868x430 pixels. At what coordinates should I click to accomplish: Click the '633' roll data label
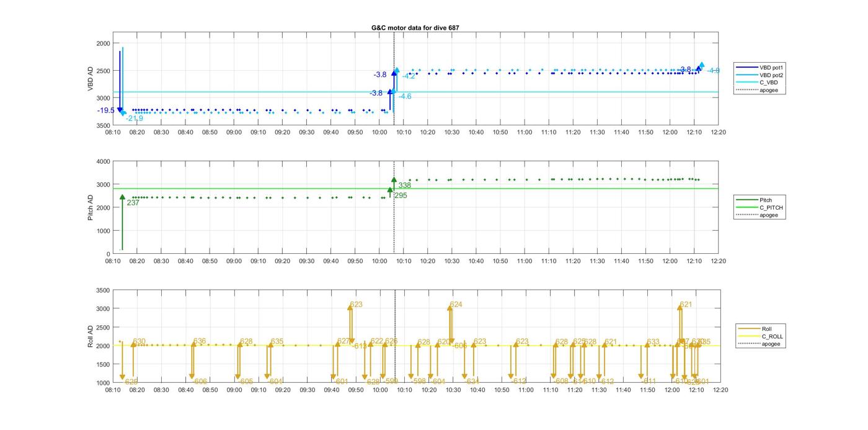[x=653, y=343]
